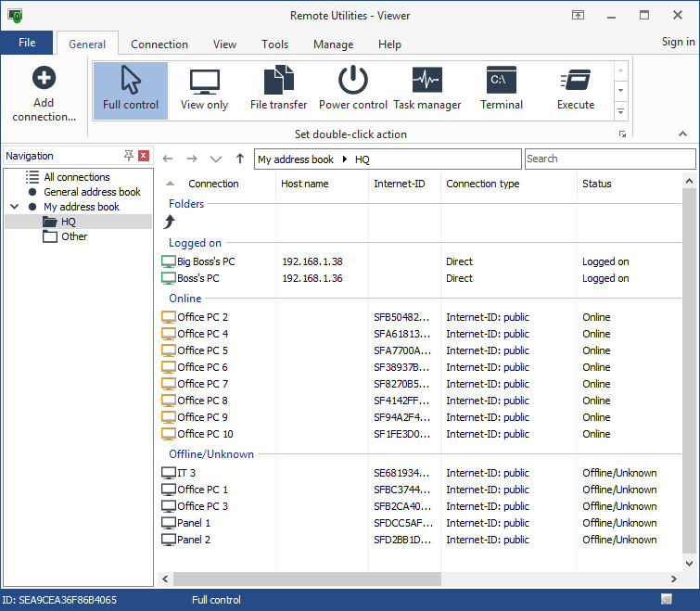The height and width of the screenshot is (611, 700).
Task: Click the Online group header
Action: coord(185,299)
